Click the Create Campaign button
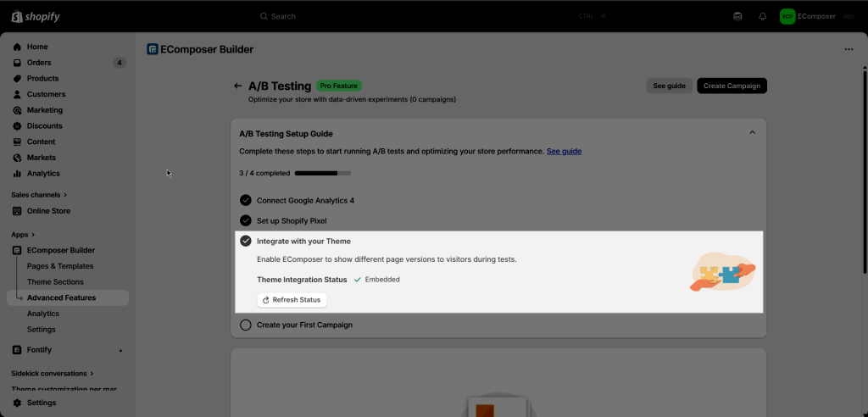 [x=732, y=86]
